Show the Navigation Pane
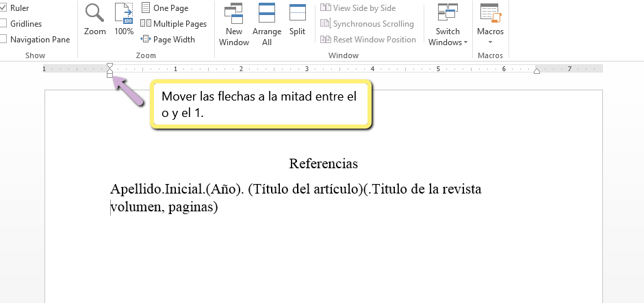 (x=3, y=40)
